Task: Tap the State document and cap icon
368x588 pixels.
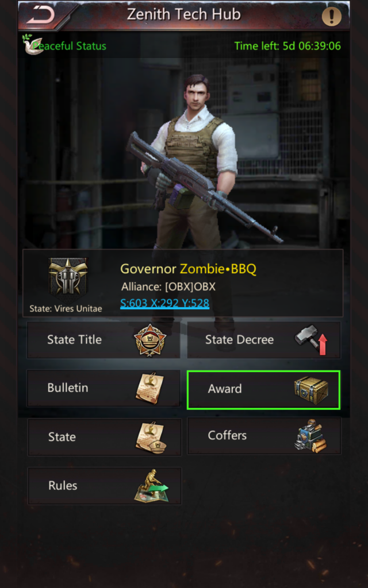Action: pyautogui.click(x=151, y=437)
